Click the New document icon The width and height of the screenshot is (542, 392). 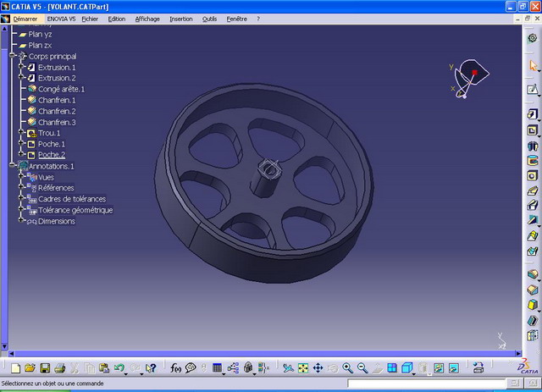pyautogui.click(x=14, y=368)
